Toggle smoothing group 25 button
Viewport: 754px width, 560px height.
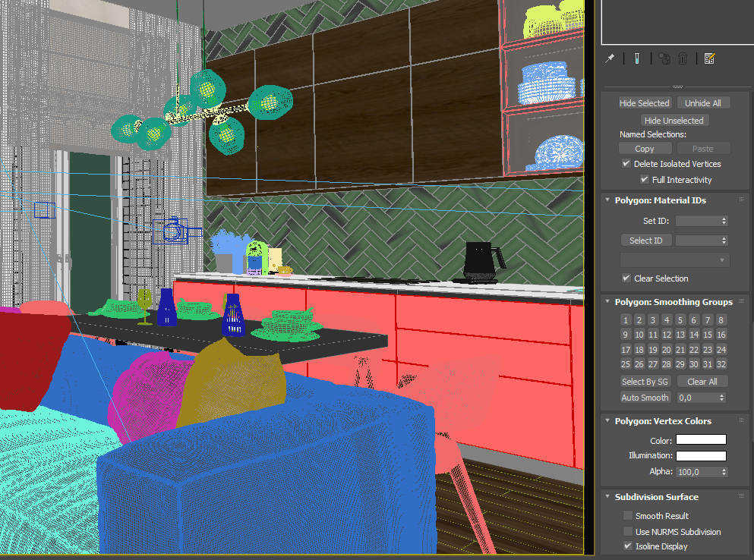click(625, 364)
